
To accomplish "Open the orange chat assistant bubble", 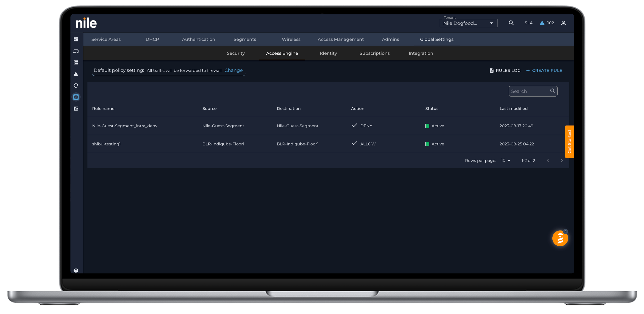I will point(560,238).
